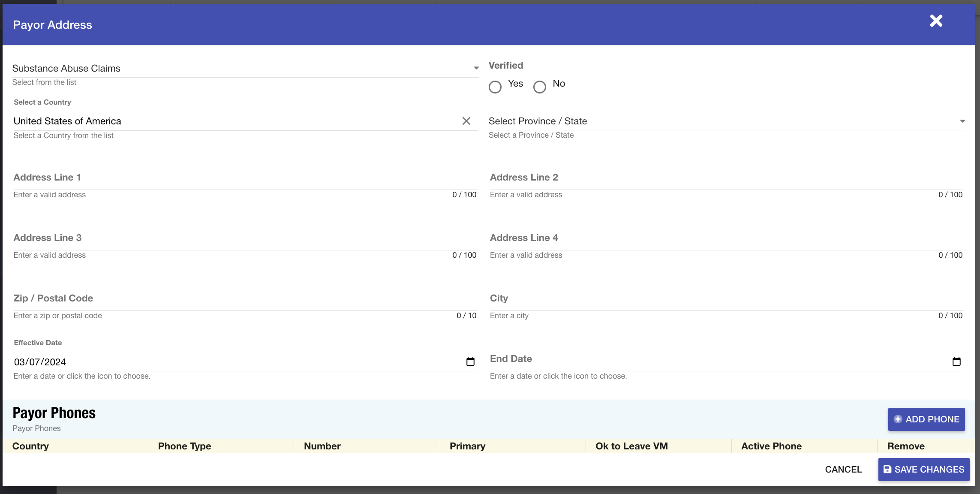Image resolution: width=980 pixels, height=494 pixels.
Task: Click the Effective Date value 03/07/2024
Action: [x=40, y=362]
